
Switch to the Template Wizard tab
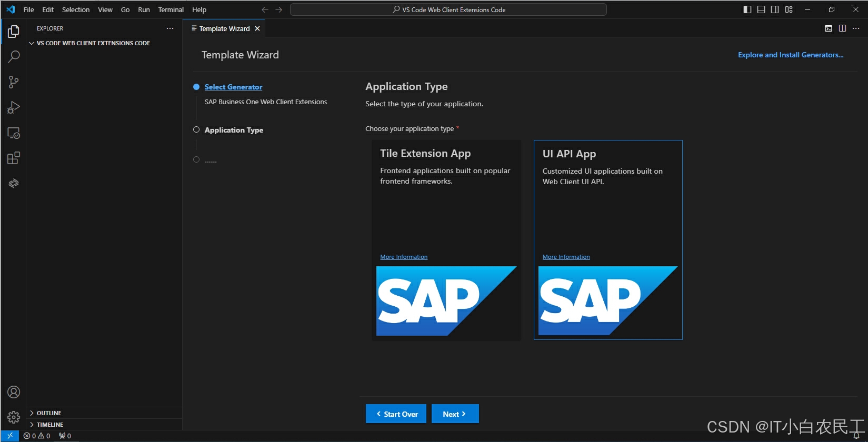pos(224,28)
